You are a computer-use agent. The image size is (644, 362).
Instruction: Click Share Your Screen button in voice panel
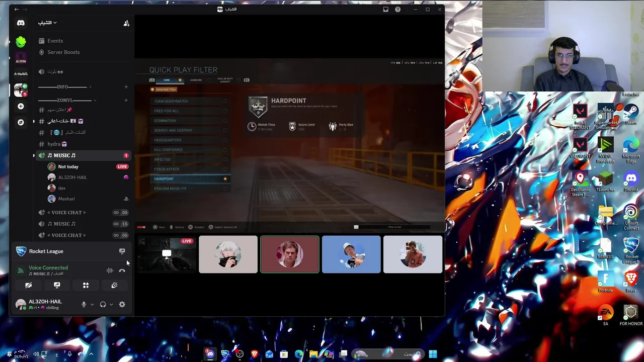(57, 285)
